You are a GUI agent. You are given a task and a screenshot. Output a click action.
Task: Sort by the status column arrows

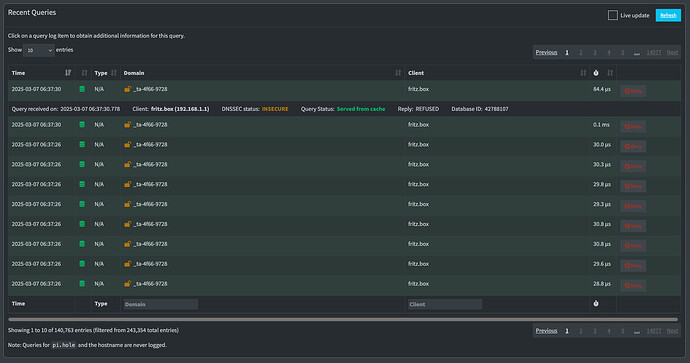(84, 73)
